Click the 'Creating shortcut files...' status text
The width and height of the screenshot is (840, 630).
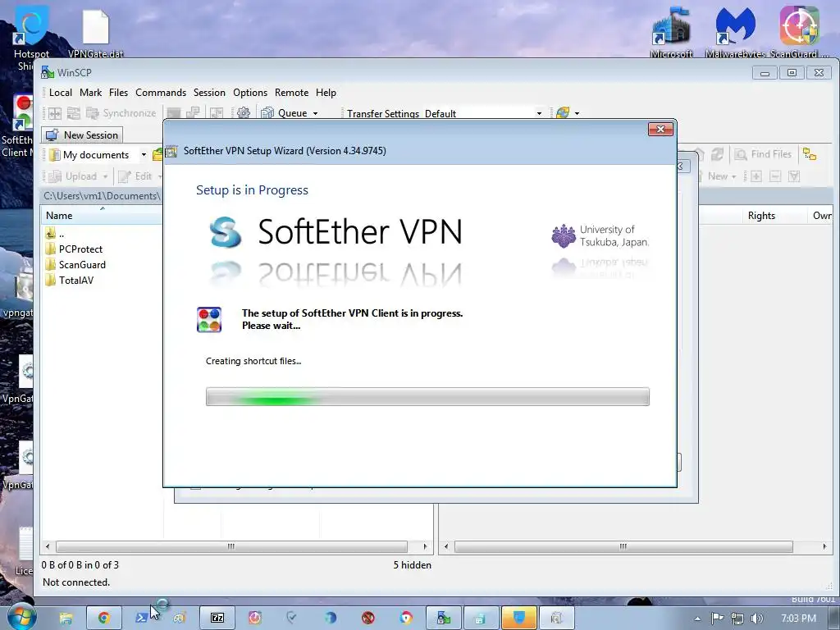tap(253, 361)
